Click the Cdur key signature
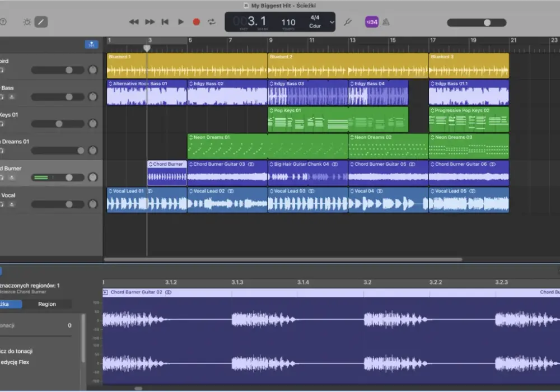The height and width of the screenshot is (392, 560). 315,26
